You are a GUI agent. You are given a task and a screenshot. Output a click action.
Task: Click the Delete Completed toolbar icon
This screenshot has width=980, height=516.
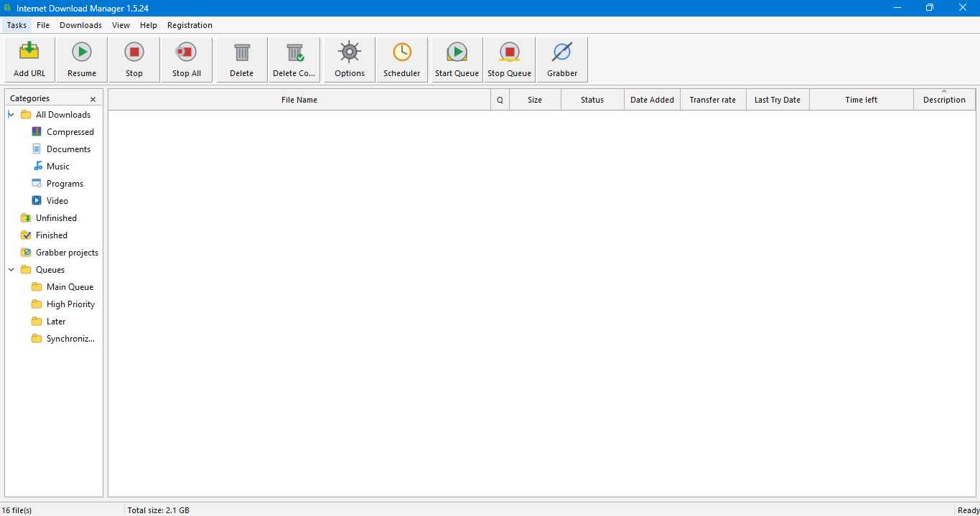click(x=294, y=52)
